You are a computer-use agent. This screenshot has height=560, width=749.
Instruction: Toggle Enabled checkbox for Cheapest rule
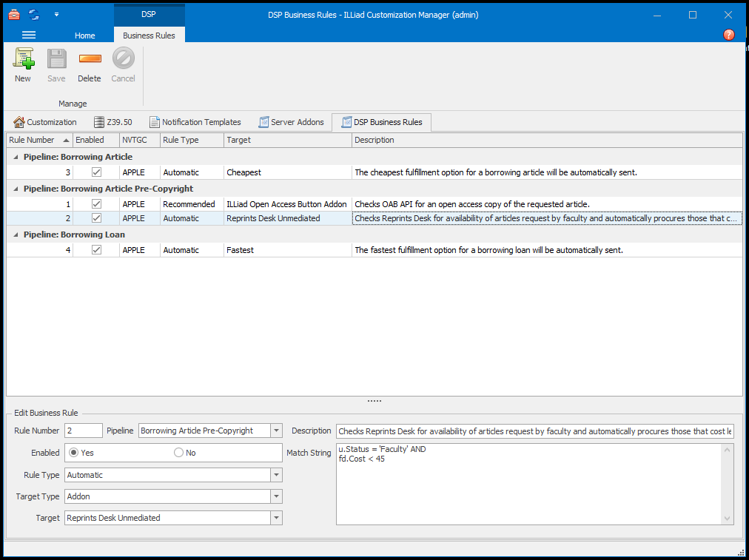coord(96,172)
